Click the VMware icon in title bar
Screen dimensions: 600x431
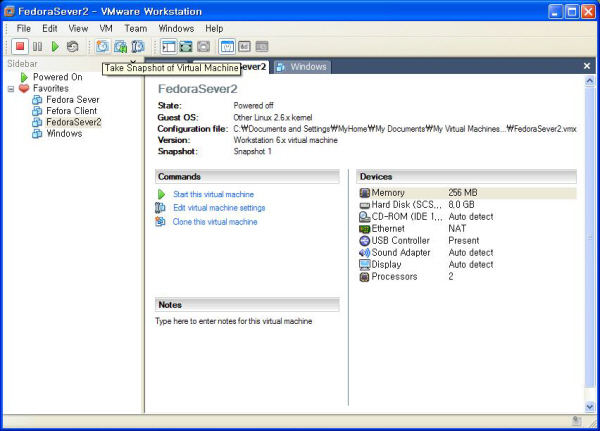pyautogui.click(x=9, y=11)
